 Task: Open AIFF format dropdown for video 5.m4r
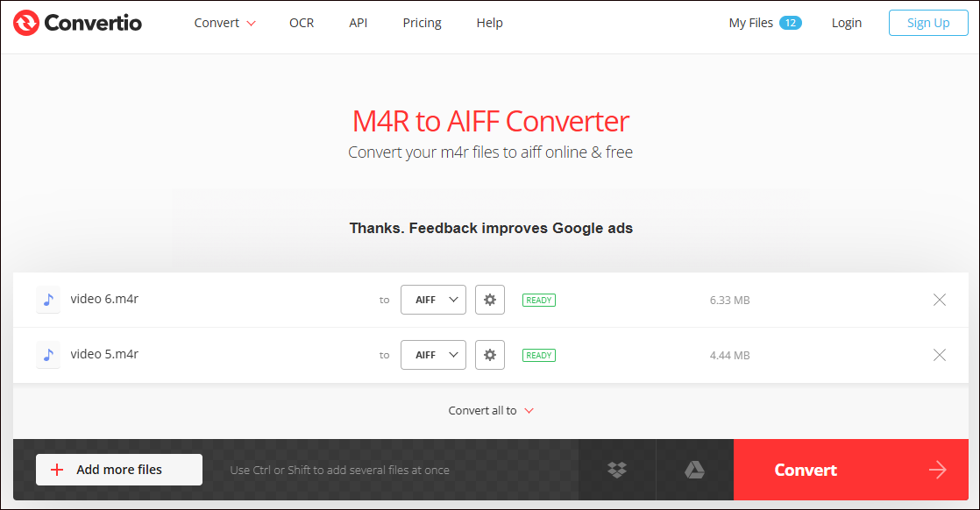pos(433,355)
